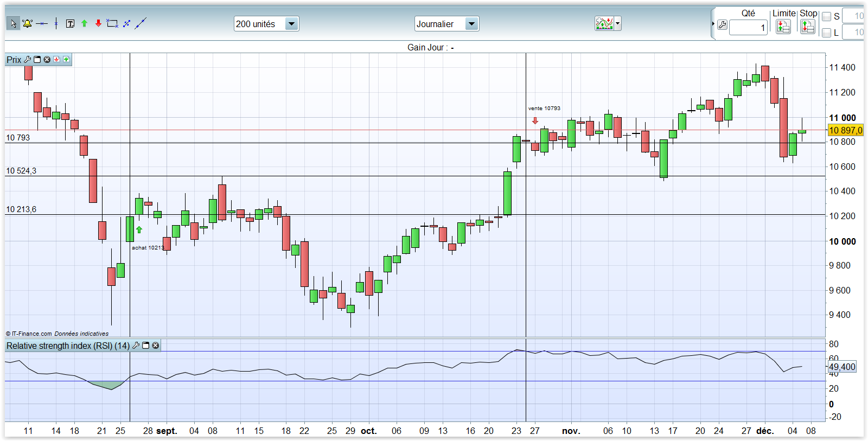868x441 pixels.
Task: Open the add indicator chart icon
Action: click(604, 23)
